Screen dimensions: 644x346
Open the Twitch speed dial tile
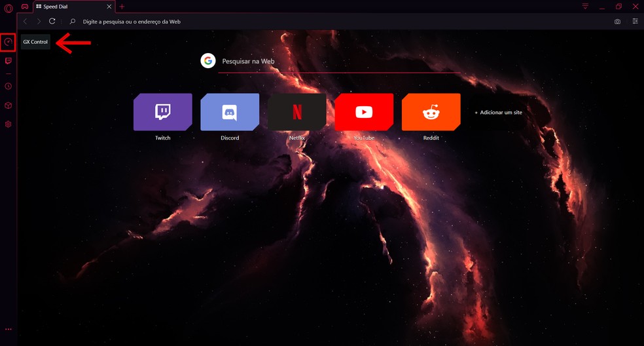point(163,112)
